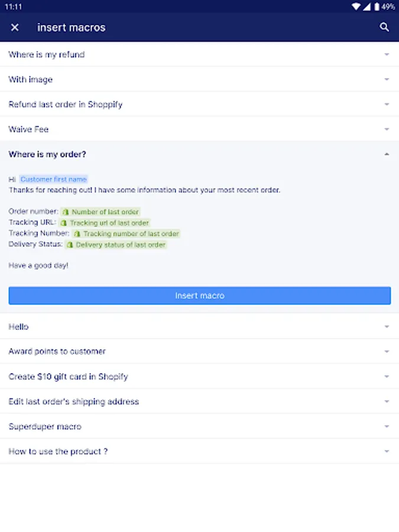Expand the With image macro arrow
The height and width of the screenshot is (532, 399).
pyautogui.click(x=387, y=79)
